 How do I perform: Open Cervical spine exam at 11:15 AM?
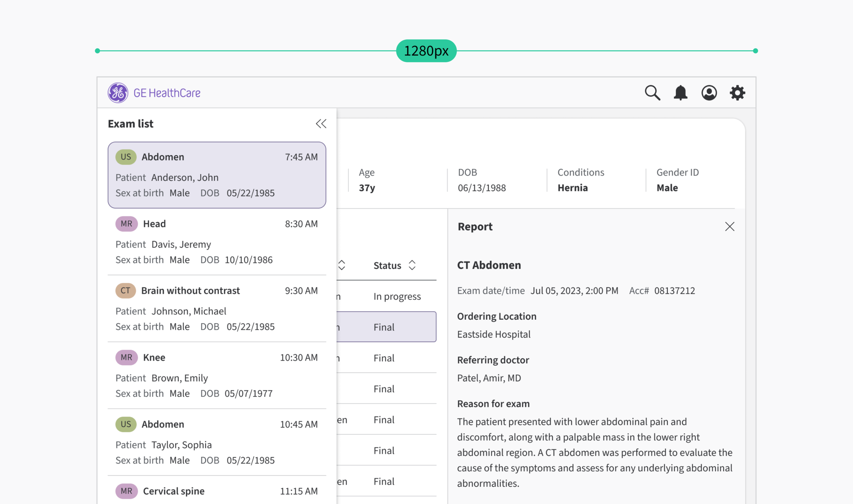[217, 490]
